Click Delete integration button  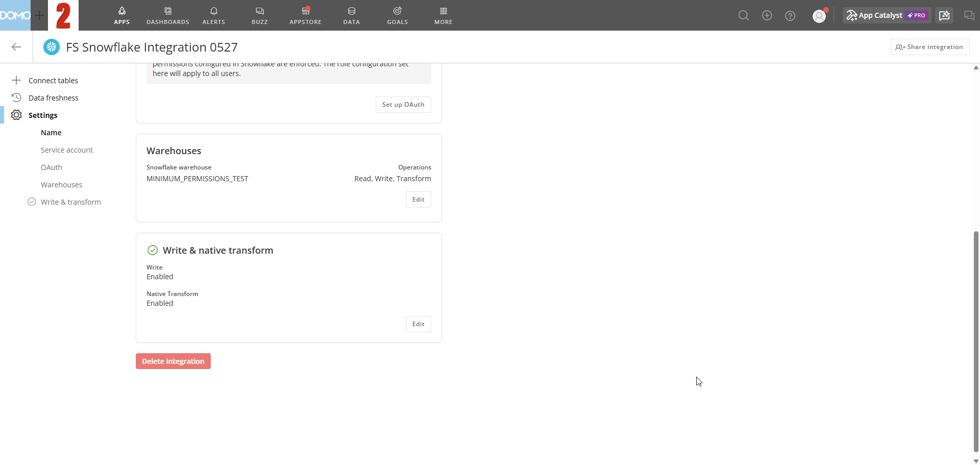click(173, 361)
